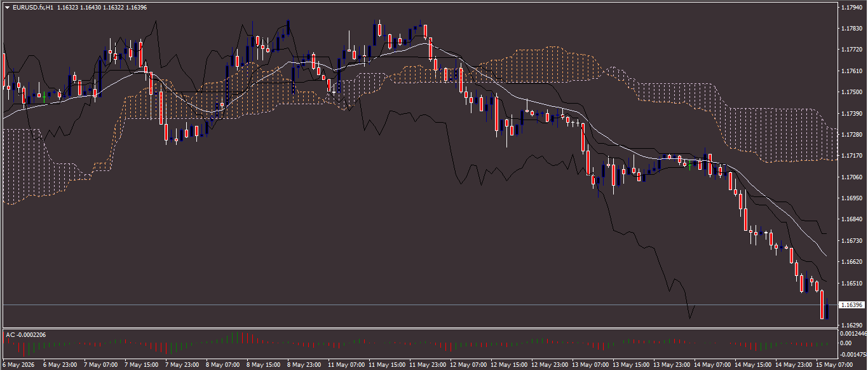This screenshot has height=370, width=868.
Task: Click the 12 May 07:00 time label
Action: 468,366
